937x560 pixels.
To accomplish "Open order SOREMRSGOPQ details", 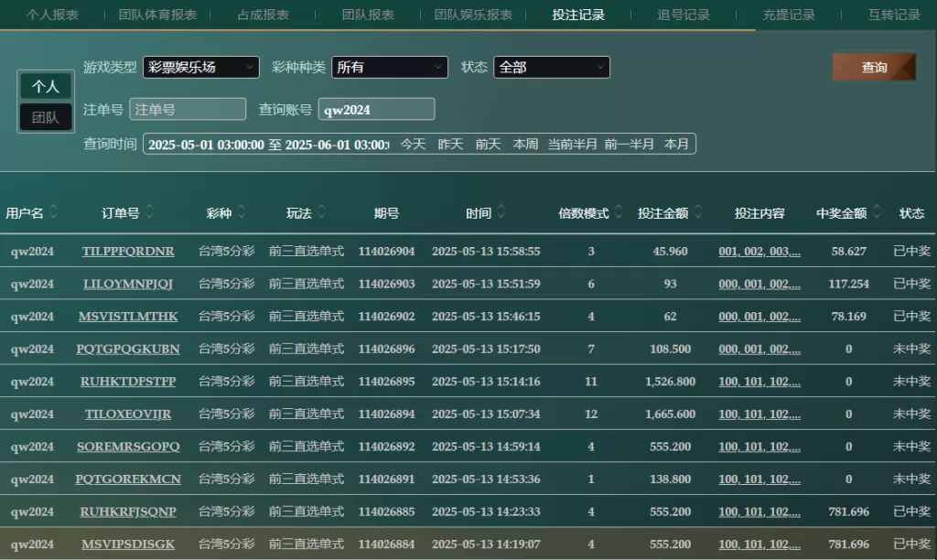I will click(128, 447).
